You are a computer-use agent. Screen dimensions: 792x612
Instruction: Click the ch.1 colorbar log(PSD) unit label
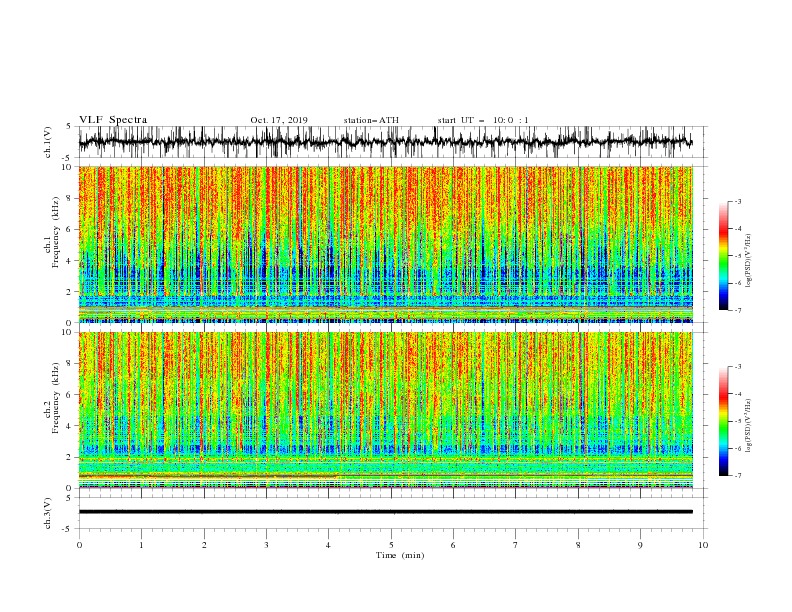748,261
